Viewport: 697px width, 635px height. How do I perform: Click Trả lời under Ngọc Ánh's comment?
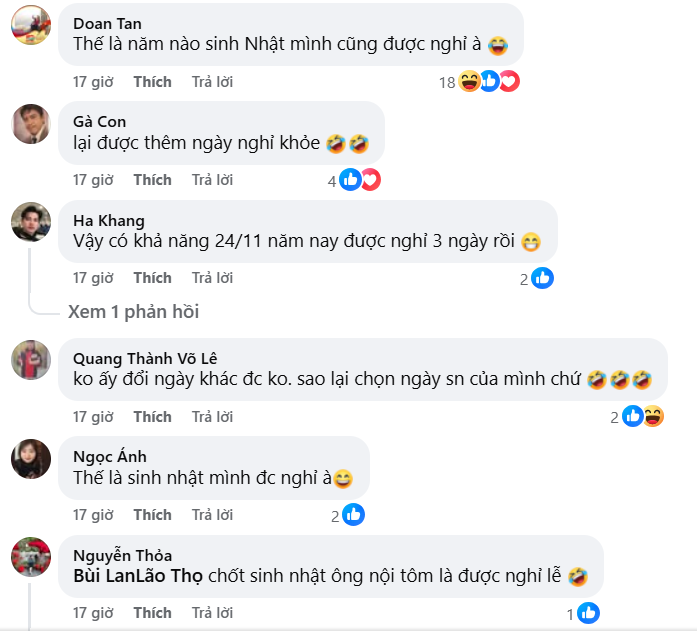[x=212, y=515]
